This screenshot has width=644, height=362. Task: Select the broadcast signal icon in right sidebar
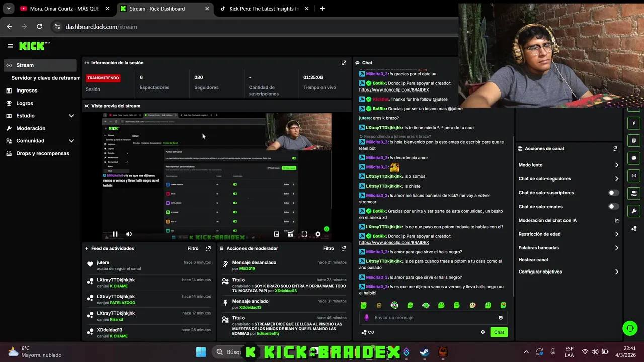tap(634, 176)
